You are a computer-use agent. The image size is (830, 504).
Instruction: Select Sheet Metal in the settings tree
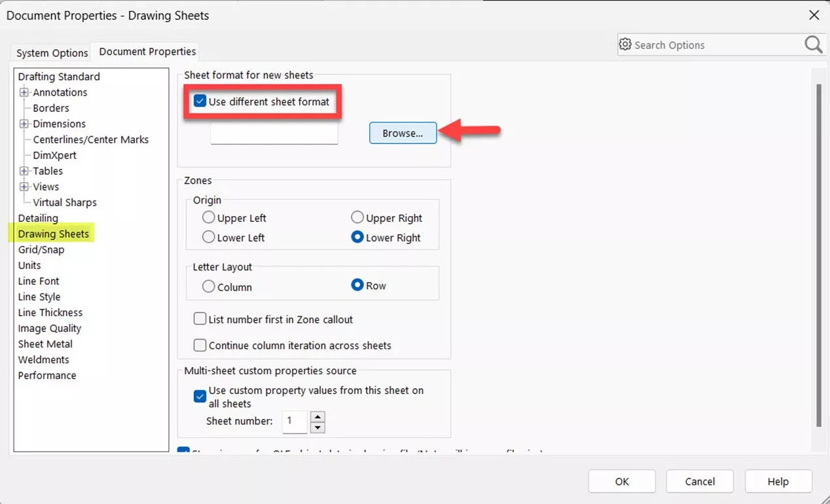45,344
